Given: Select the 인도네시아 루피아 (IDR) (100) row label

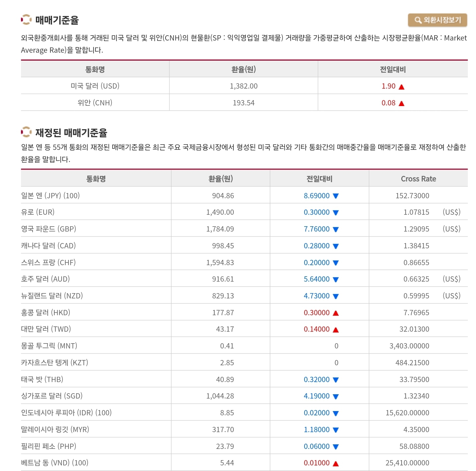Looking at the screenshot, I should click(66, 413).
